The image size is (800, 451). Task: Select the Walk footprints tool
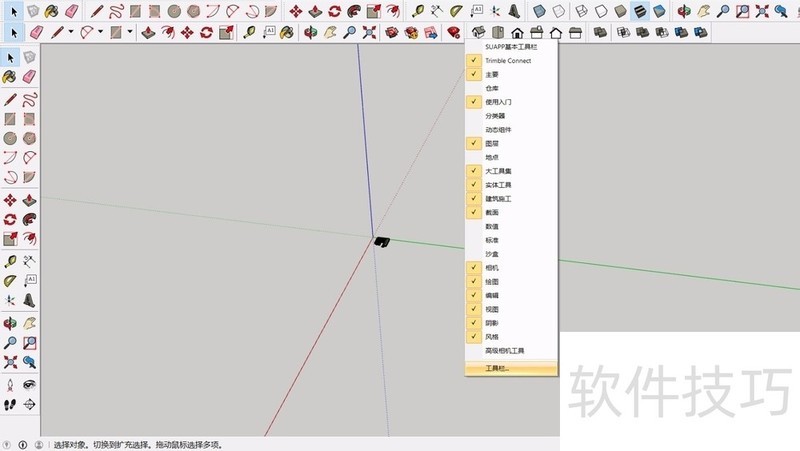tap(10, 404)
